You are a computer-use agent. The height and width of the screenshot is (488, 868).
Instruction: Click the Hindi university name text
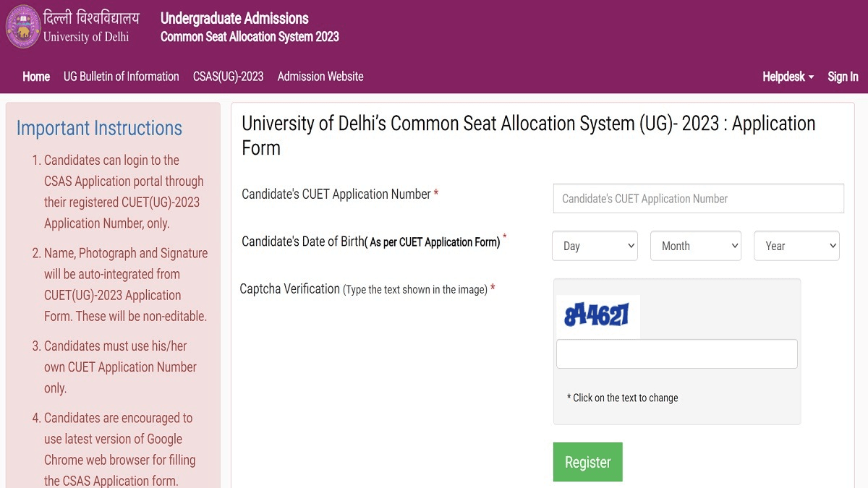(91, 17)
